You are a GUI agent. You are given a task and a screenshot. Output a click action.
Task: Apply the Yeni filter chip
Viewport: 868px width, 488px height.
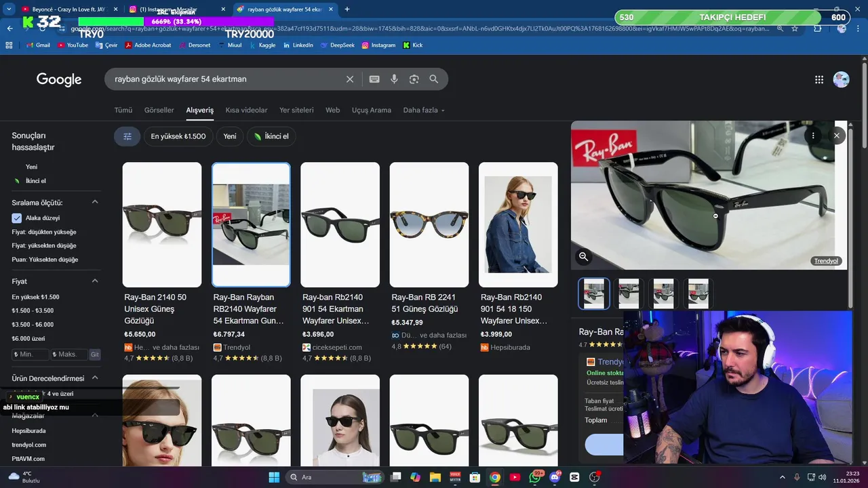(230, 136)
